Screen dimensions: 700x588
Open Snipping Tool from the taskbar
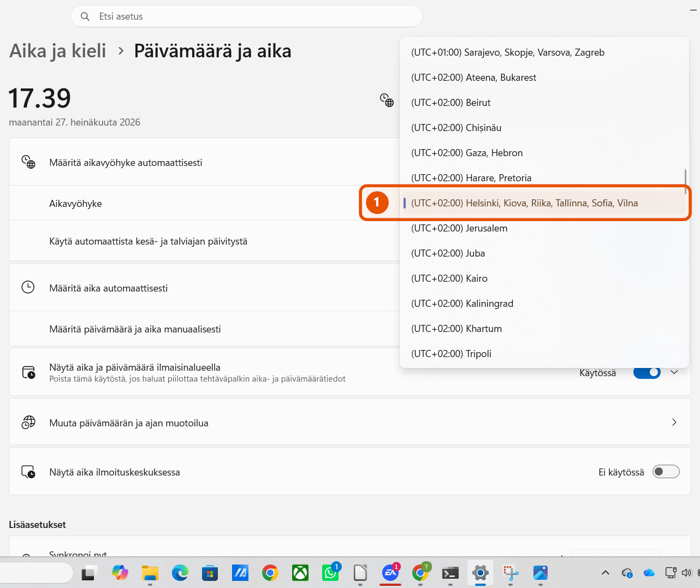click(x=511, y=573)
